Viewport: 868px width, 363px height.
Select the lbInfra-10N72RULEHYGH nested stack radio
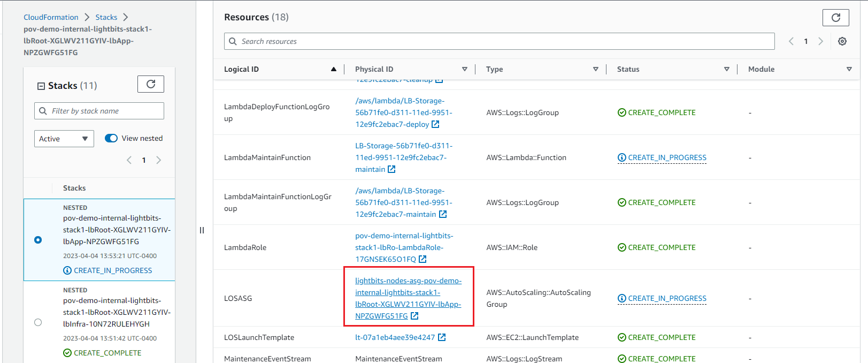tap(38, 322)
